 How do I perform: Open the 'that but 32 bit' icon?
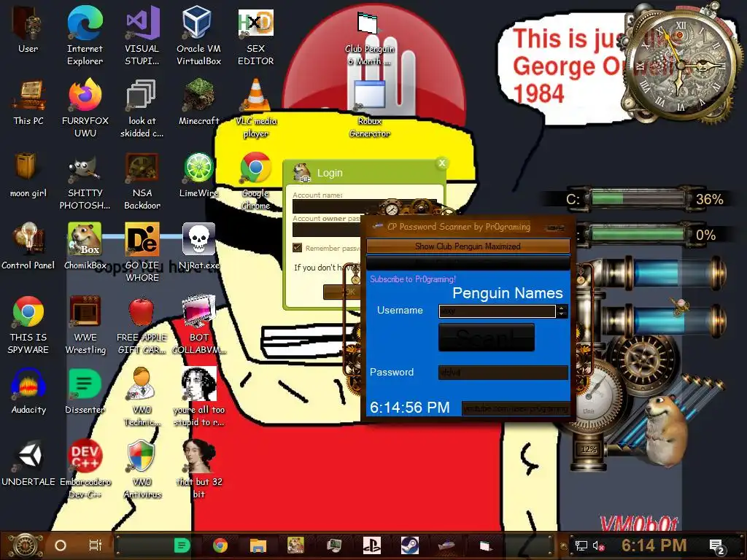tap(198, 469)
